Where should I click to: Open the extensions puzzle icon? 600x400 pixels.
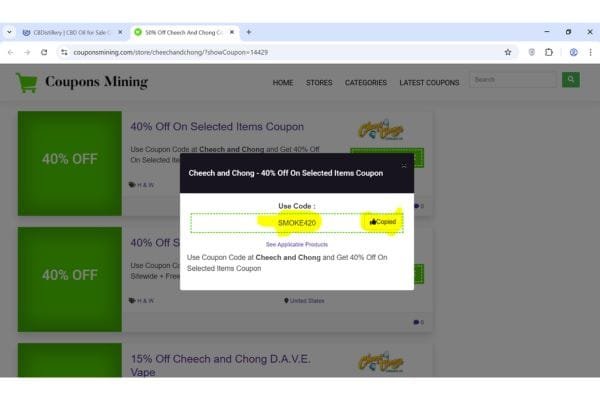(549, 52)
